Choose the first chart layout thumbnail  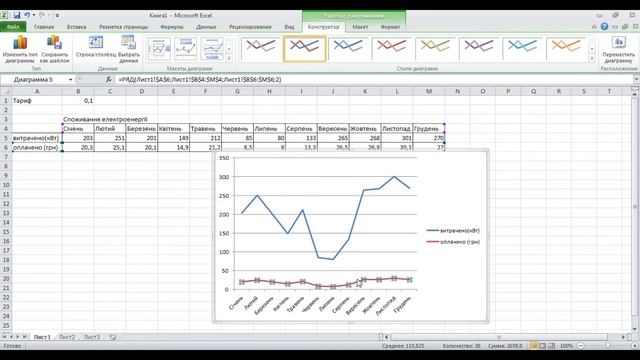[159, 49]
